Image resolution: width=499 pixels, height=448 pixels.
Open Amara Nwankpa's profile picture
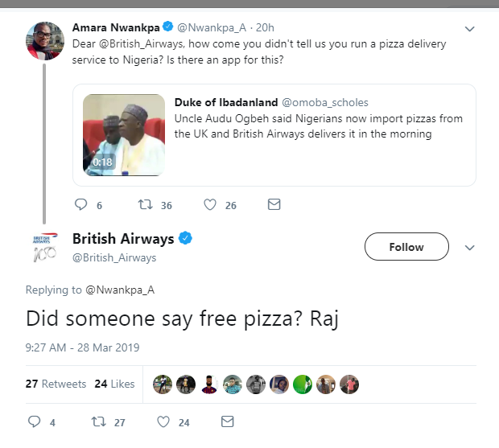44,41
